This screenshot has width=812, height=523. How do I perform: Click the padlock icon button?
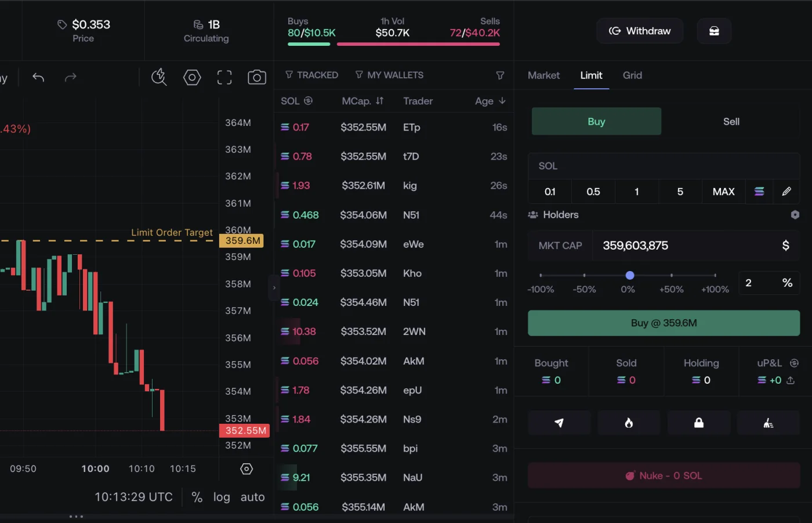[x=699, y=423]
